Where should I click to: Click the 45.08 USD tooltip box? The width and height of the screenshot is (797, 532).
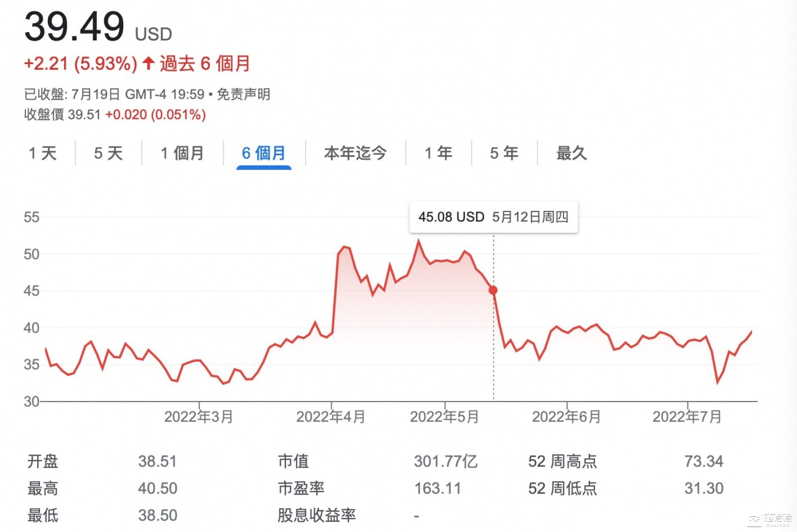[493, 217]
